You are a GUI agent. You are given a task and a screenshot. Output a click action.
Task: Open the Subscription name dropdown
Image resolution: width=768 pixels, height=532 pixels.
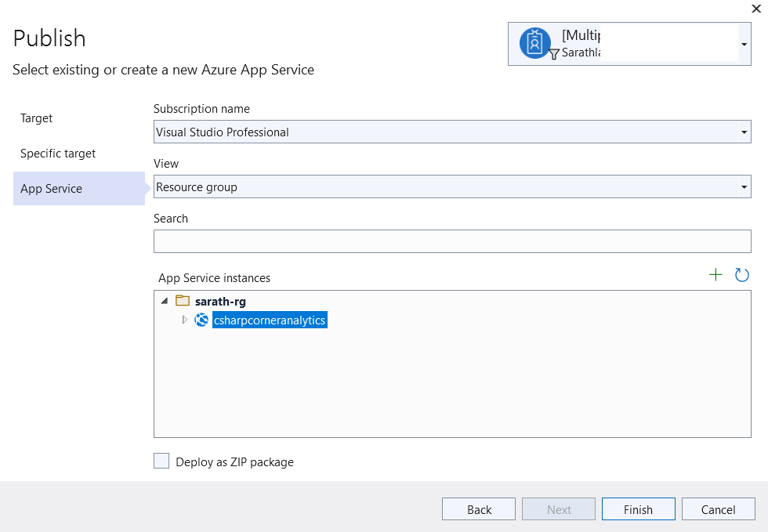[x=744, y=132]
